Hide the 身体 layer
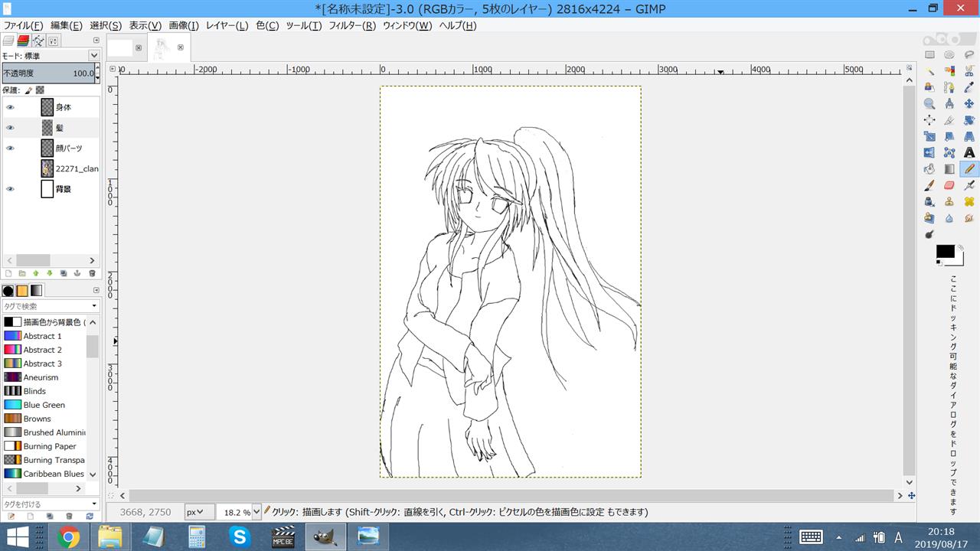 click(x=10, y=107)
